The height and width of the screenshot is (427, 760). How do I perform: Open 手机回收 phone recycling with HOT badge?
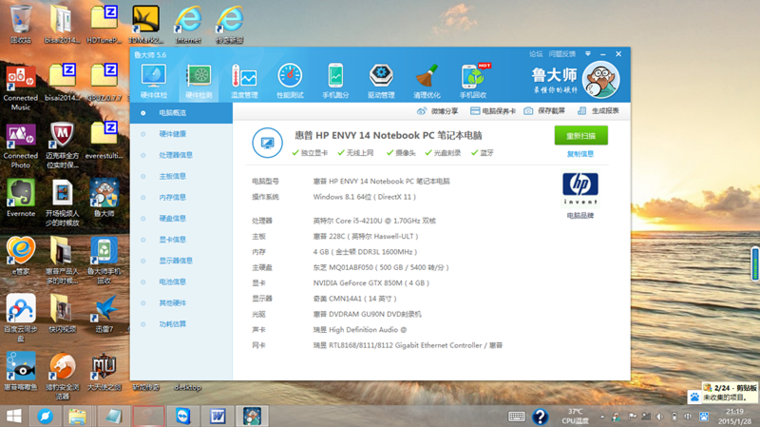pos(474,81)
